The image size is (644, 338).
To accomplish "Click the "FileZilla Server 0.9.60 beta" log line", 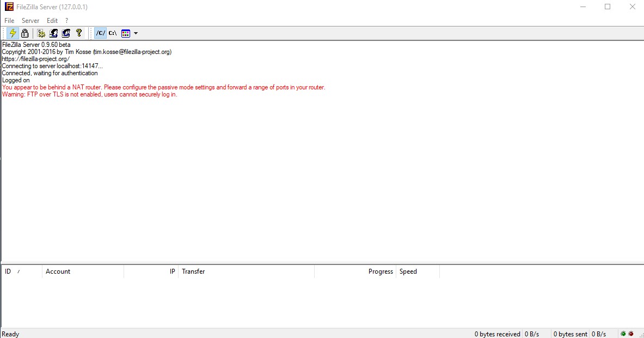I will tap(36, 44).
